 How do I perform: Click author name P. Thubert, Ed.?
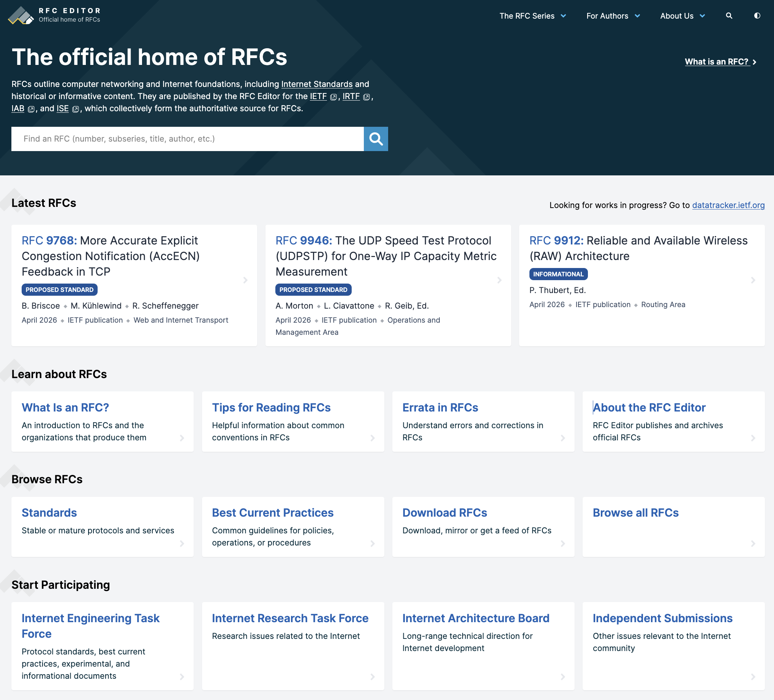558,290
